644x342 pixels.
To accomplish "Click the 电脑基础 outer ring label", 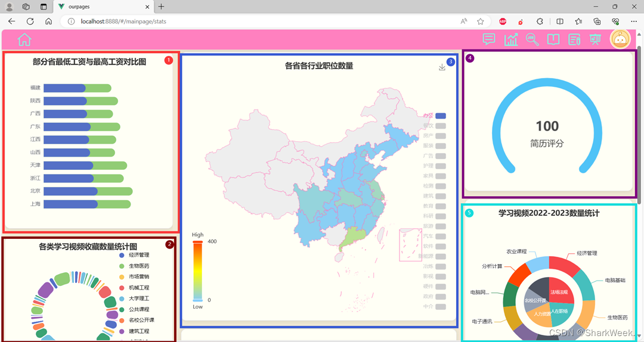I will pos(615,280).
